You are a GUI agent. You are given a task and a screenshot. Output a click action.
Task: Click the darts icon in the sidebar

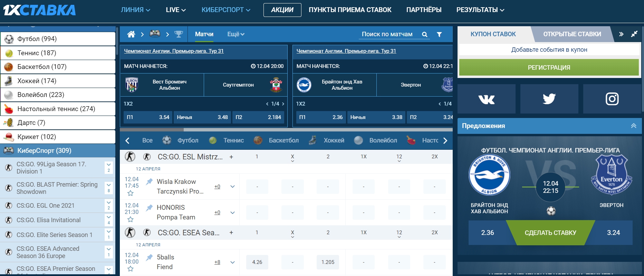[8, 122]
